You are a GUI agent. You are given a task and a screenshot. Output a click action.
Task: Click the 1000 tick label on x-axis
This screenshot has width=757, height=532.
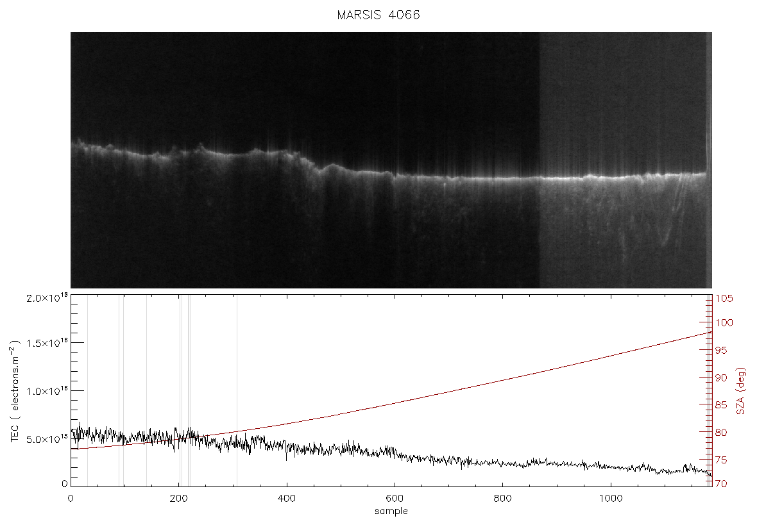coord(611,499)
